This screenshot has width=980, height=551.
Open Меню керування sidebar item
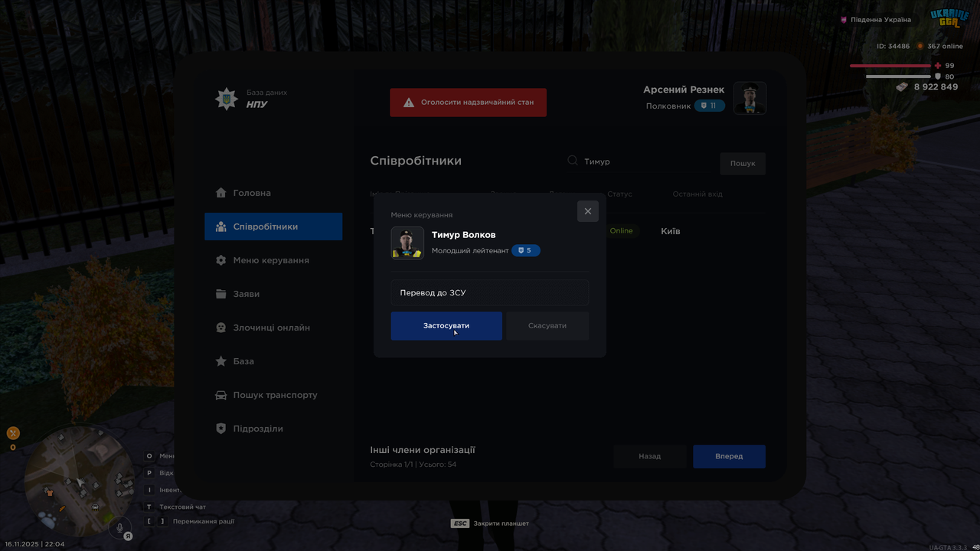[x=273, y=260]
